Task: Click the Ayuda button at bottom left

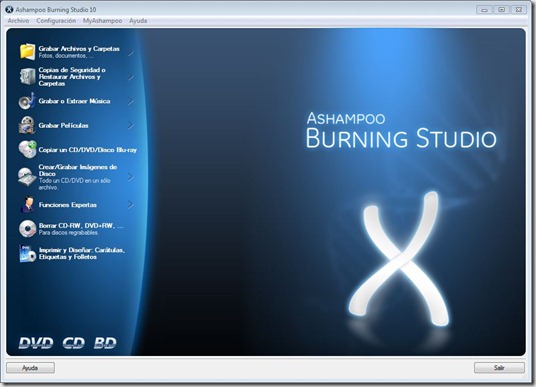Action: point(30,368)
